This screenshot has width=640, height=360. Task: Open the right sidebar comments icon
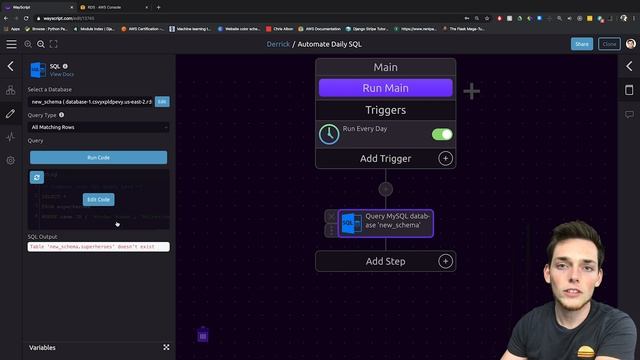coord(629,114)
